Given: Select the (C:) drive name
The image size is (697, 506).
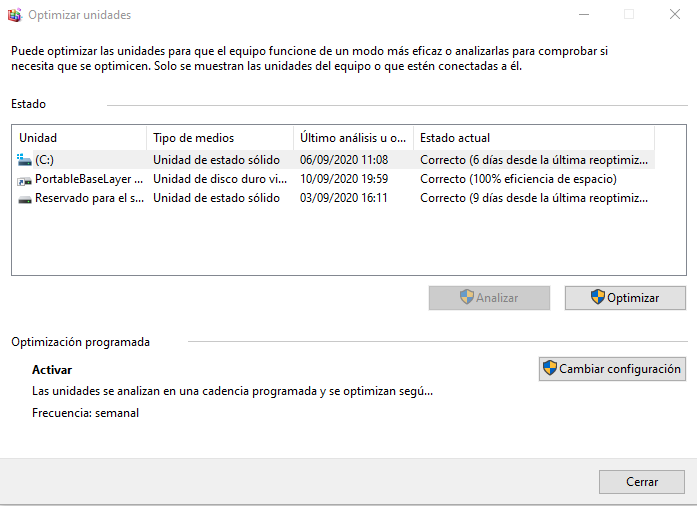Looking at the screenshot, I should click(44, 160).
